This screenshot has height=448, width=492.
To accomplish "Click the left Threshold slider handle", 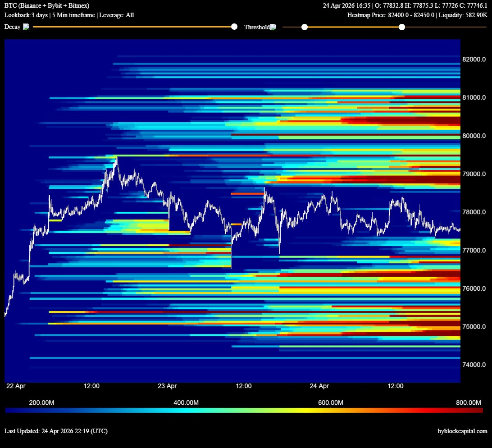I will pos(305,27).
